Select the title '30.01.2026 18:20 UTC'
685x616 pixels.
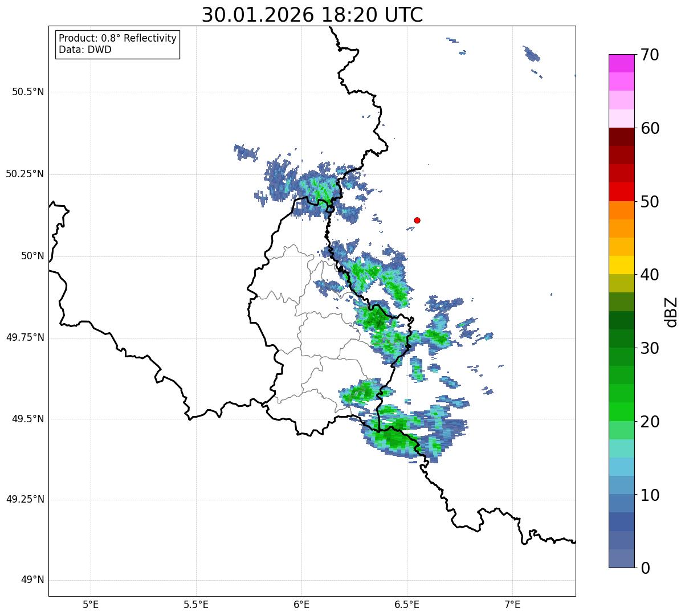coord(312,15)
